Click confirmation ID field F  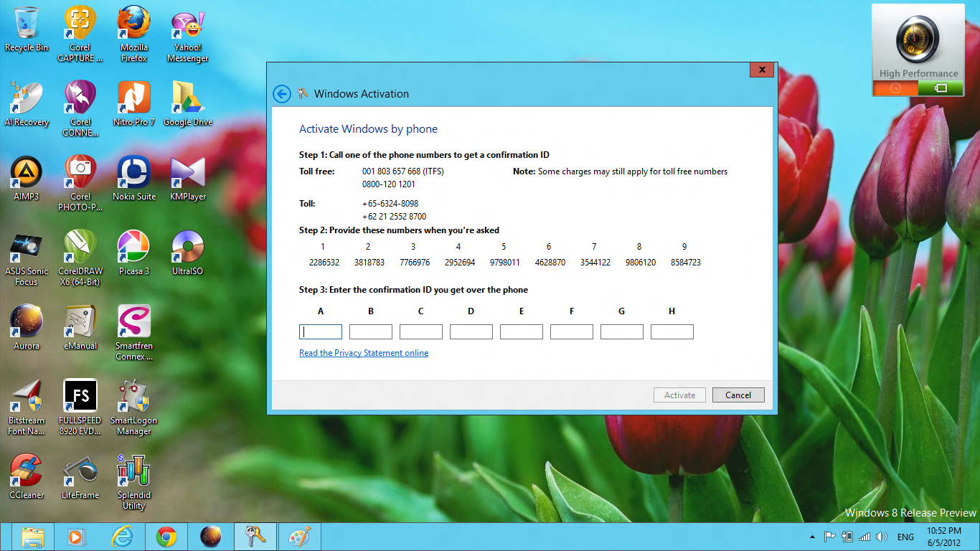572,331
